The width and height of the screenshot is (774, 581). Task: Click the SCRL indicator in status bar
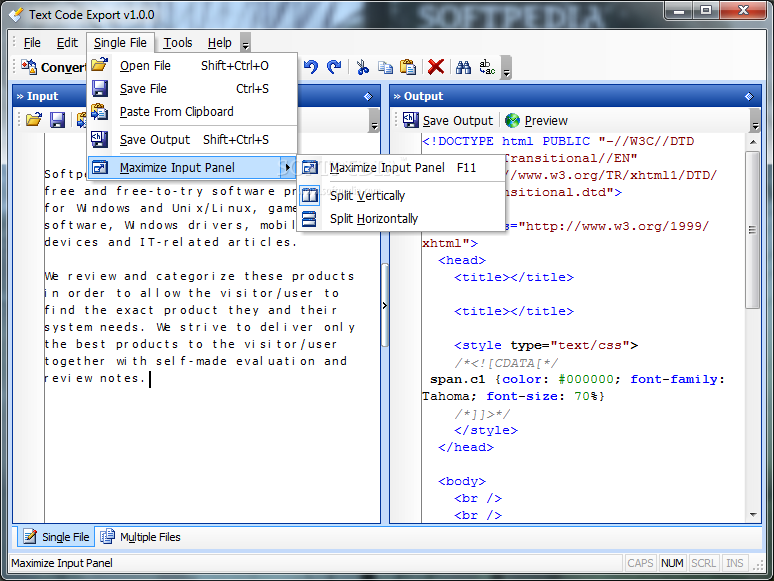[x=703, y=563]
